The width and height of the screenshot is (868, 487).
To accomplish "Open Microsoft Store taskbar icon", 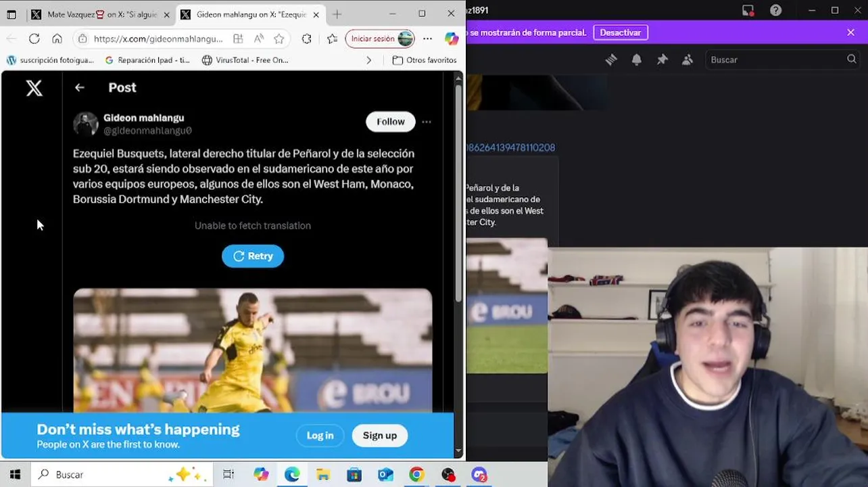I will pyautogui.click(x=354, y=475).
